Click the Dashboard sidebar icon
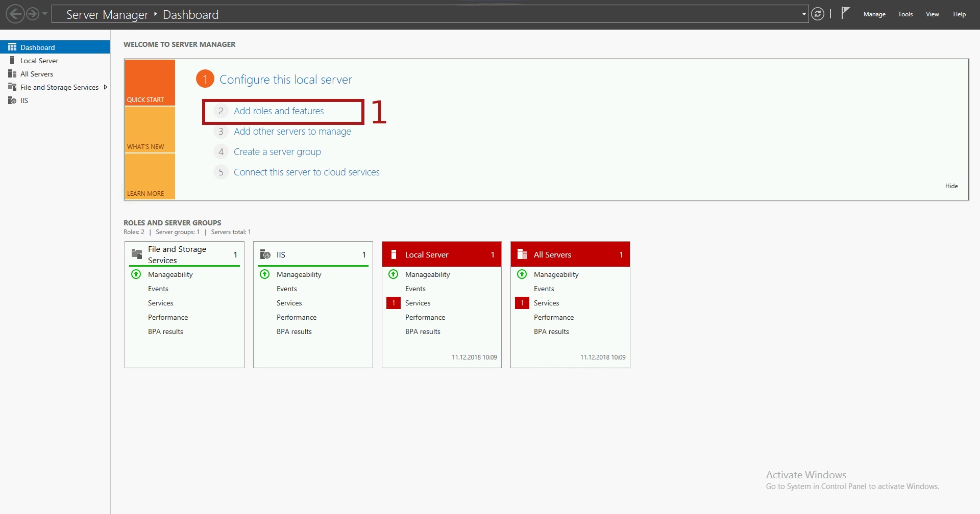The height and width of the screenshot is (514, 980). pos(12,47)
